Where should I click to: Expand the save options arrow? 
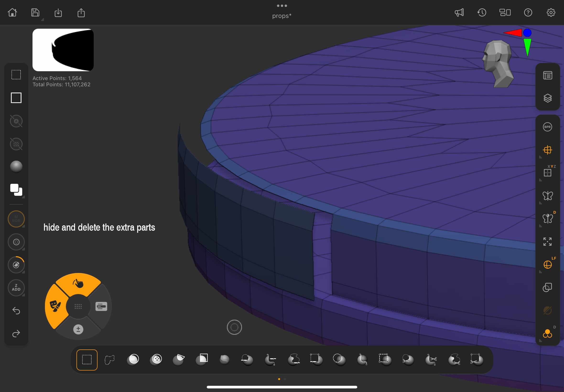coord(43,20)
